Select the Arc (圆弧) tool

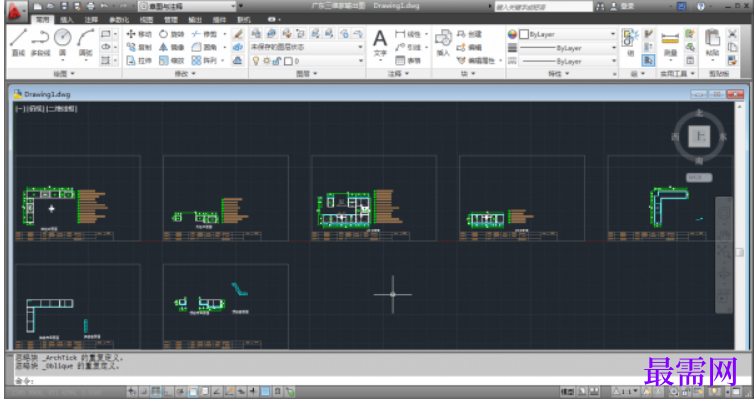(x=86, y=42)
